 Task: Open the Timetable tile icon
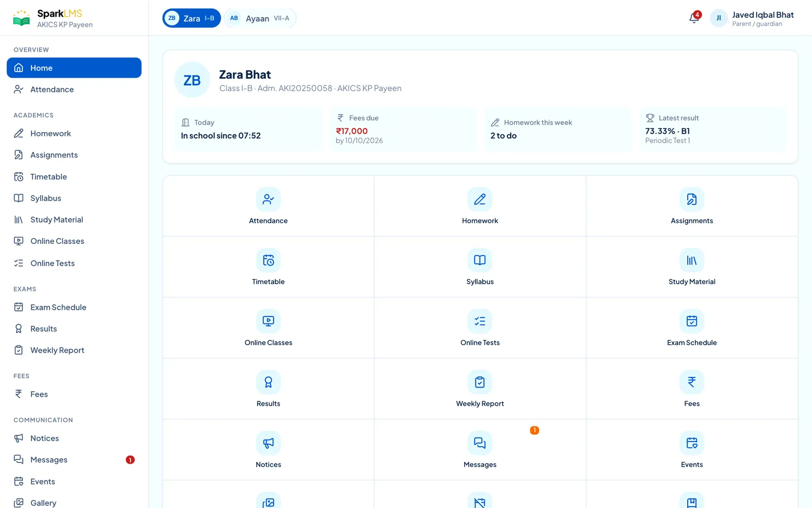pos(268,260)
